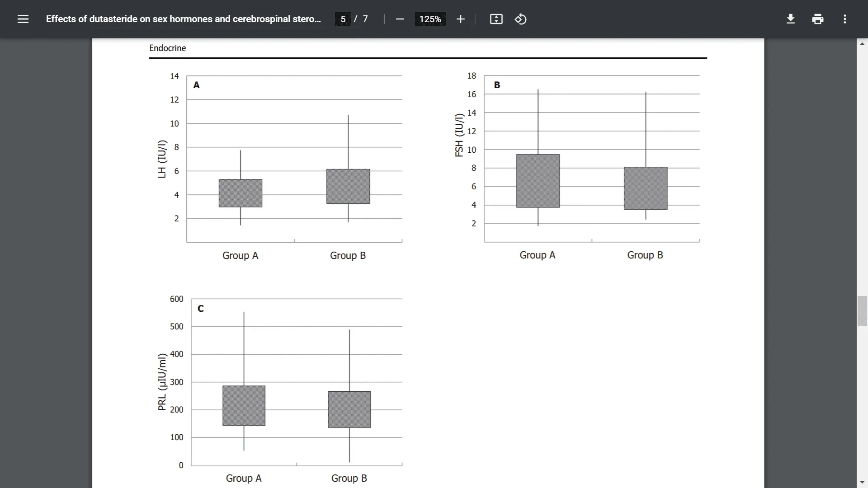
Task: Click the scrollbar up arrow
Action: pos(862,44)
